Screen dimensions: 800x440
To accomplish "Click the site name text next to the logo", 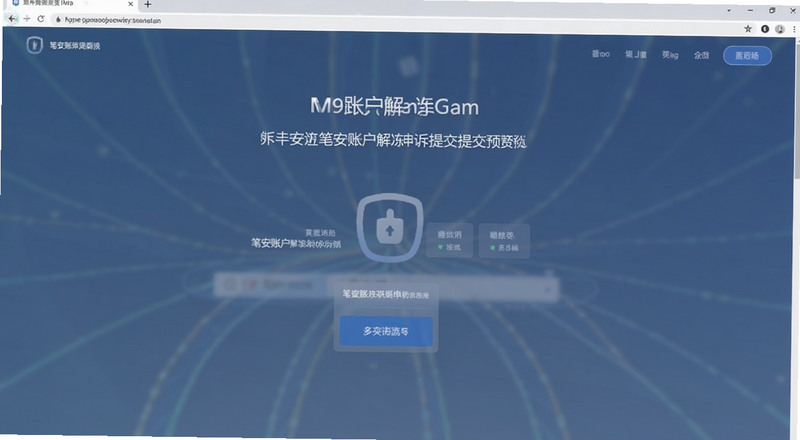I will [x=75, y=46].
